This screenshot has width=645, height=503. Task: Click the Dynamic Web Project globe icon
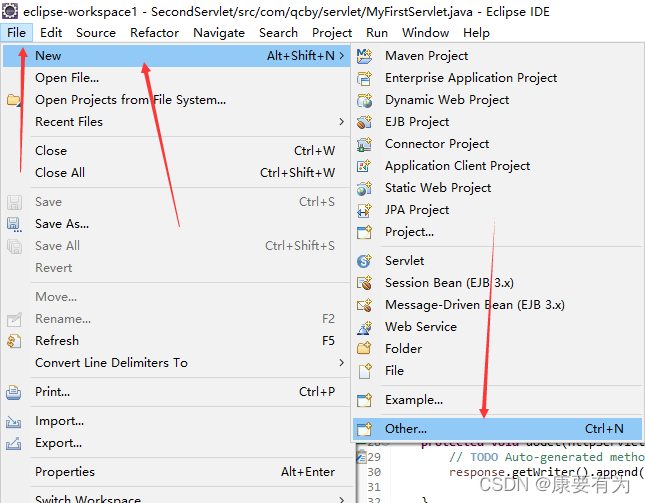(x=364, y=100)
